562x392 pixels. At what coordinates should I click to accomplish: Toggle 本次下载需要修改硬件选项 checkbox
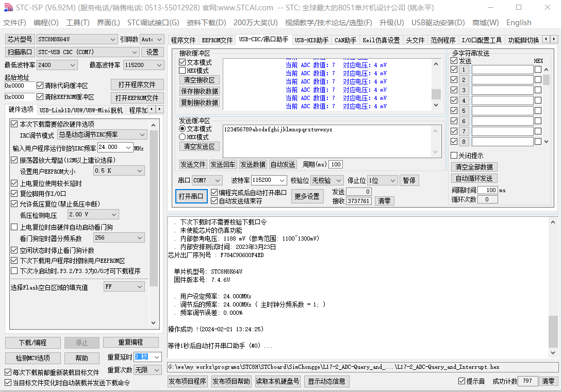[x=14, y=124]
